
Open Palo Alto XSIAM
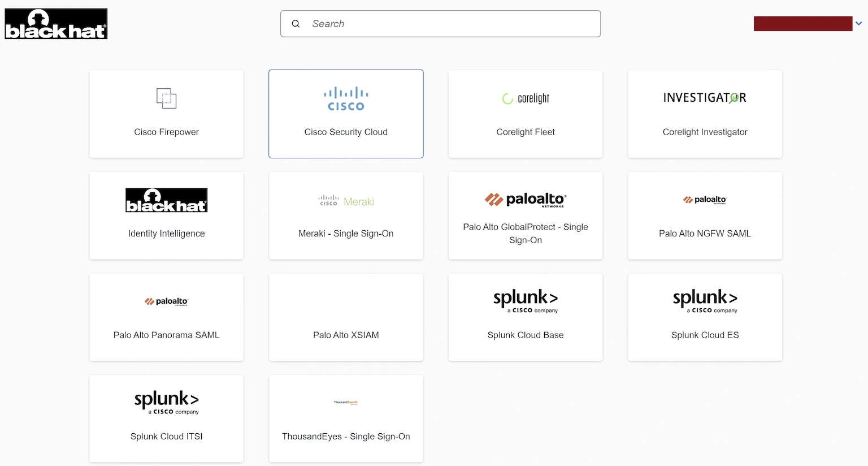[x=345, y=317]
